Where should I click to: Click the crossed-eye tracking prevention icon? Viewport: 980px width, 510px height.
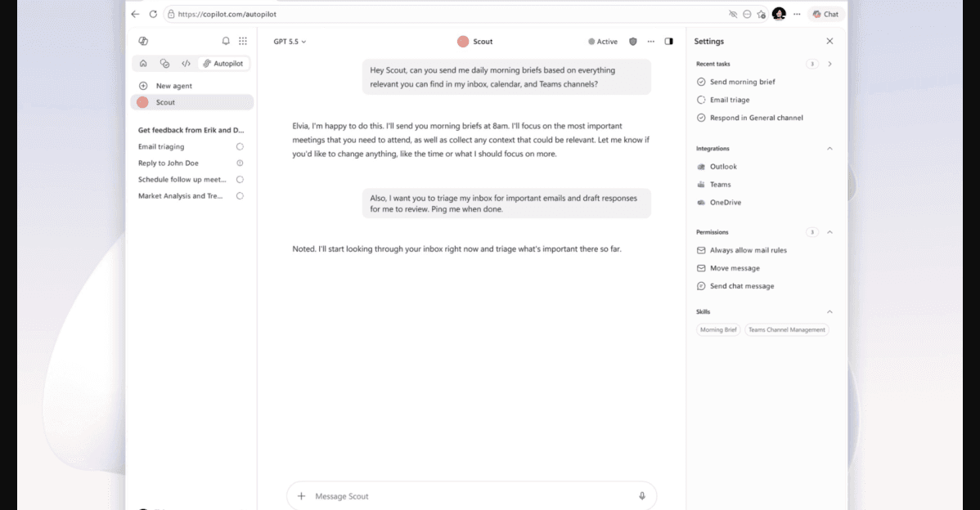pos(732,14)
